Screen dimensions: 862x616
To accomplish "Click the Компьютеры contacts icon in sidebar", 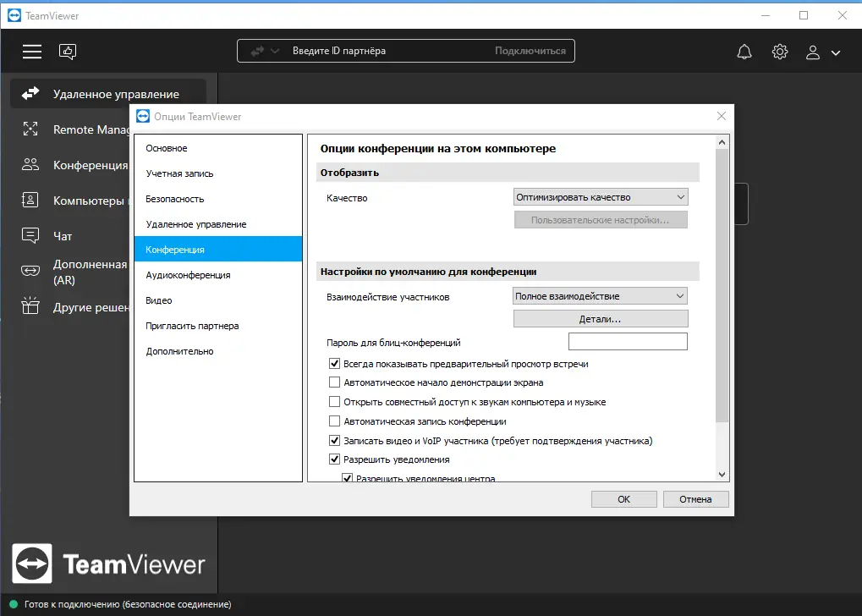I will tap(30, 200).
